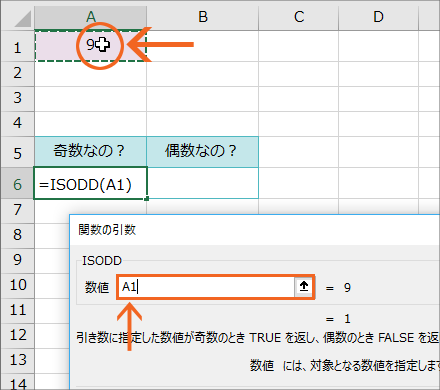Select row 2 header
This screenshot has width=440, height=390.
point(17,74)
